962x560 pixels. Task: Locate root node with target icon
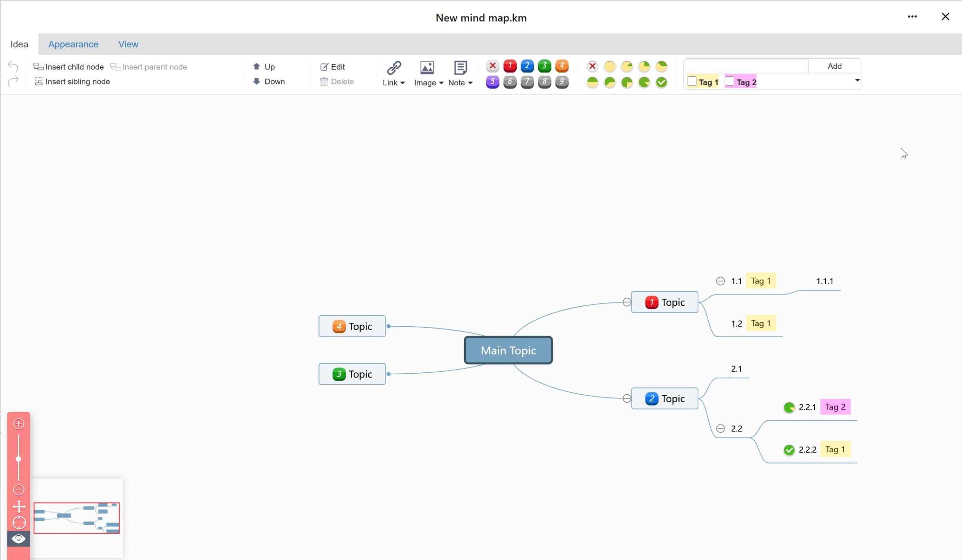[x=19, y=523]
